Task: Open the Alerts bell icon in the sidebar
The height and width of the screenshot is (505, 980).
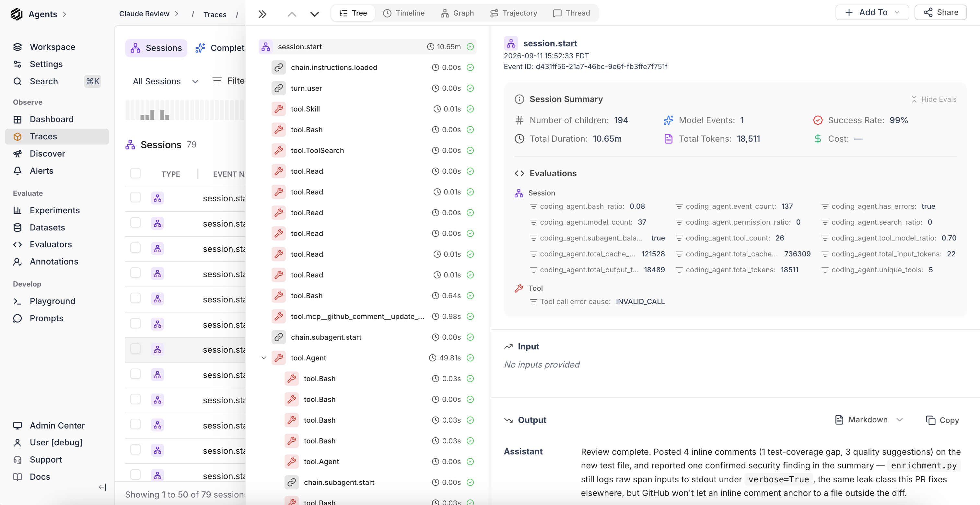Action: [x=17, y=171]
